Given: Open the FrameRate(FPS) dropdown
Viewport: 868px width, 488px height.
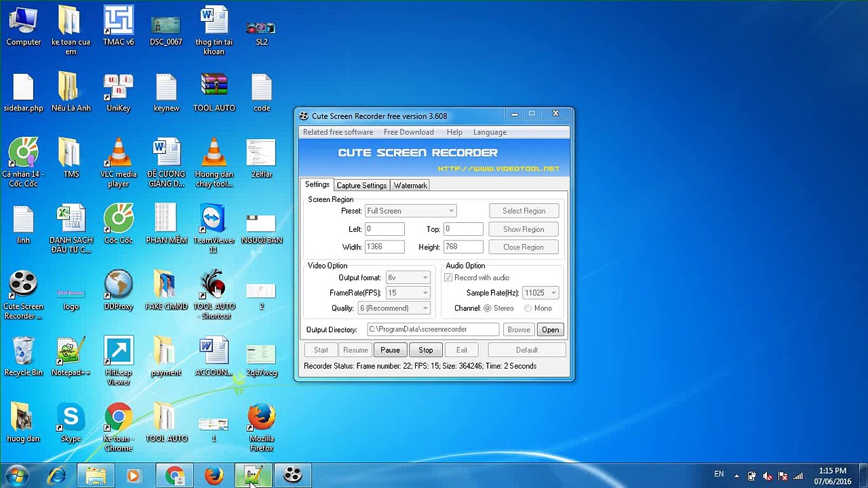Looking at the screenshot, I should pyautogui.click(x=408, y=293).
